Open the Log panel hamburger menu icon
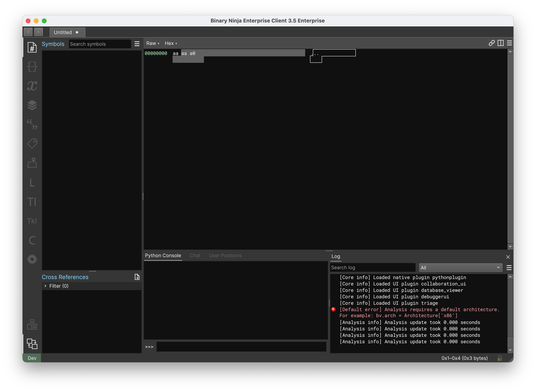 click(x=509, y=267)
